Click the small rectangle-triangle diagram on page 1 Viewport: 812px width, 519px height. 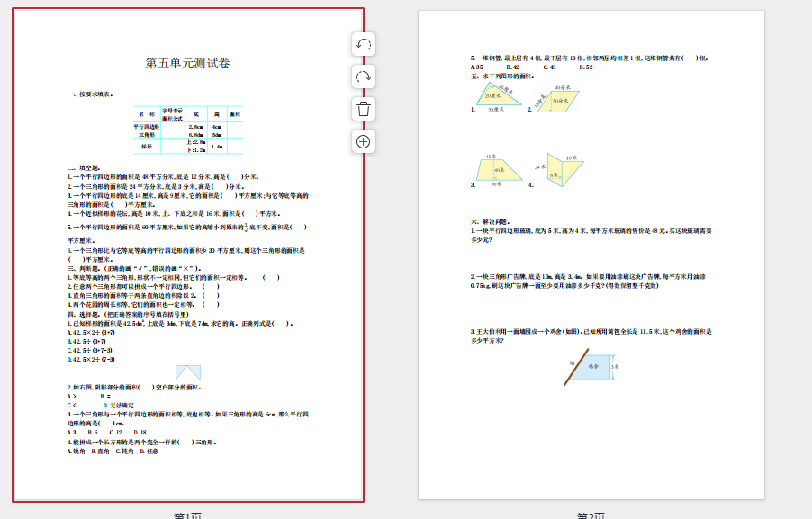click(x=187, y=373)
